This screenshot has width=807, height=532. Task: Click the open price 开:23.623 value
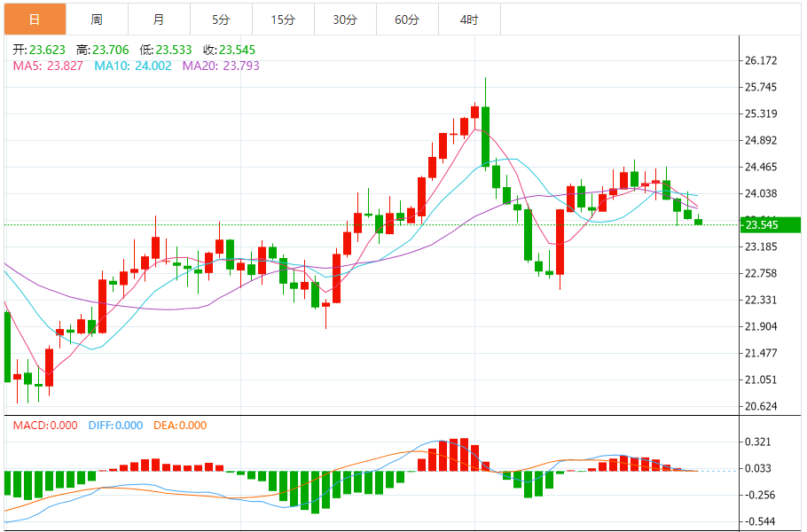[x=39, y=50]
